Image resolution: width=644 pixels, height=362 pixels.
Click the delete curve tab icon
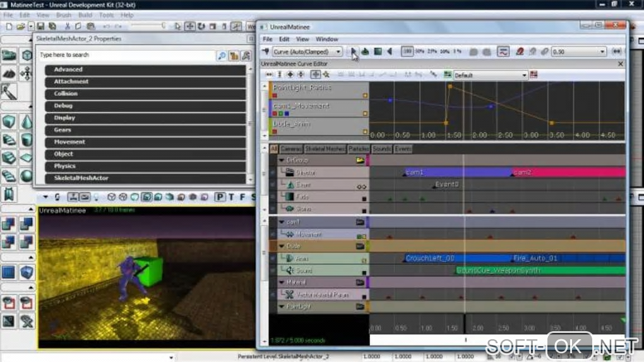[534, 74]
